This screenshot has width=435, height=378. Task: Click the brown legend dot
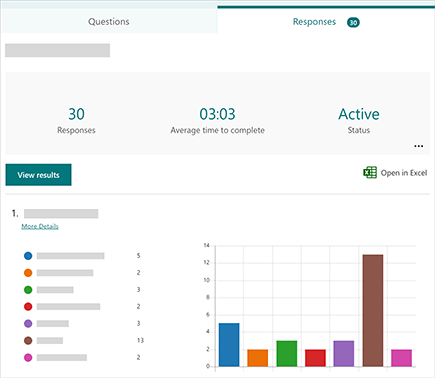[28, 340]
